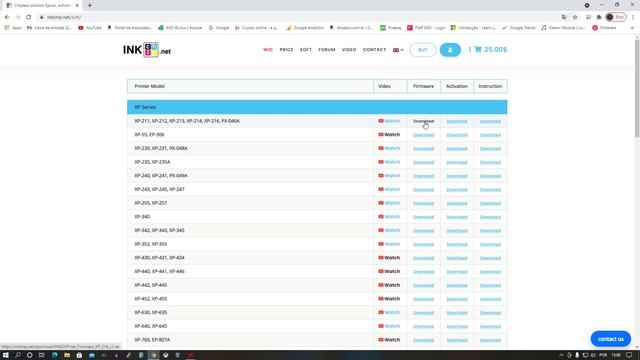The image size is (640, 360).
Task: Click the XP-342, XP-343, XP-345 model text
Action: coord(160,231)
